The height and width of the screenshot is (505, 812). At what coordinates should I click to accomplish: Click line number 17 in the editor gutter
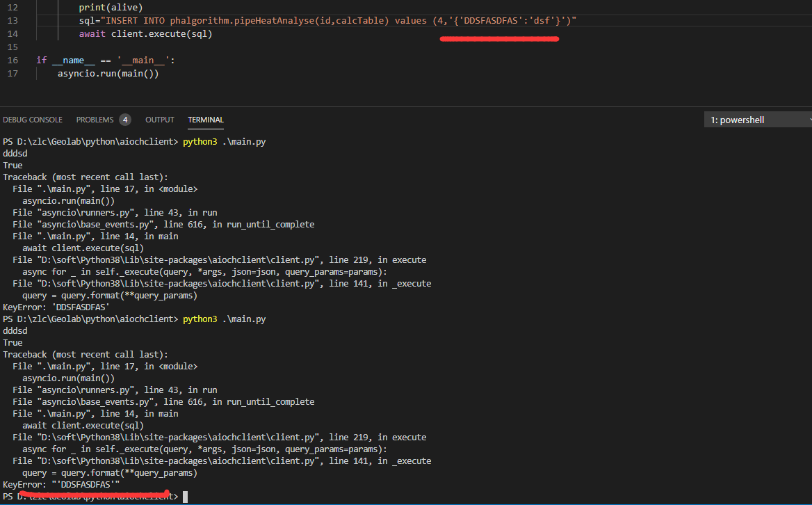[x=12, y=73]
